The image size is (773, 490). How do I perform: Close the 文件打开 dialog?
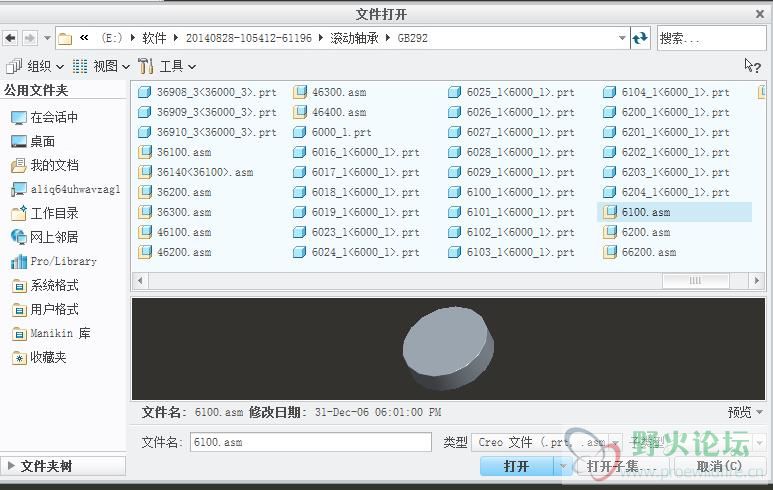tap(760, 14)
